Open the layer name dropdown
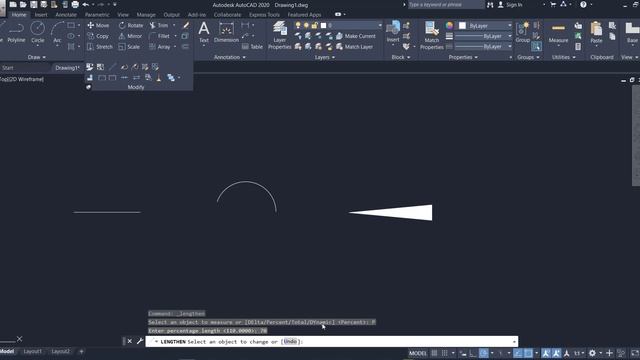The height and width of the screenshot is (360, 640). coord(380,25)
